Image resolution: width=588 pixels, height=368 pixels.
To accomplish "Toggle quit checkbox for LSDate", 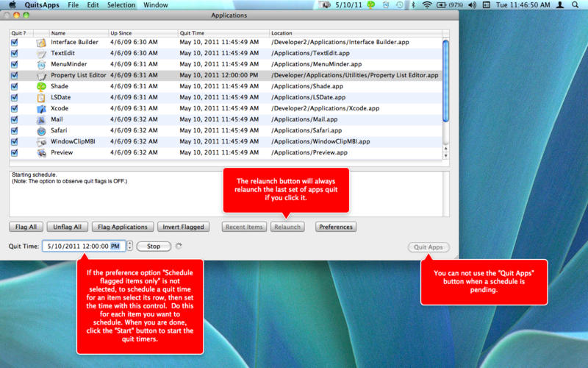I will point(14,98).
